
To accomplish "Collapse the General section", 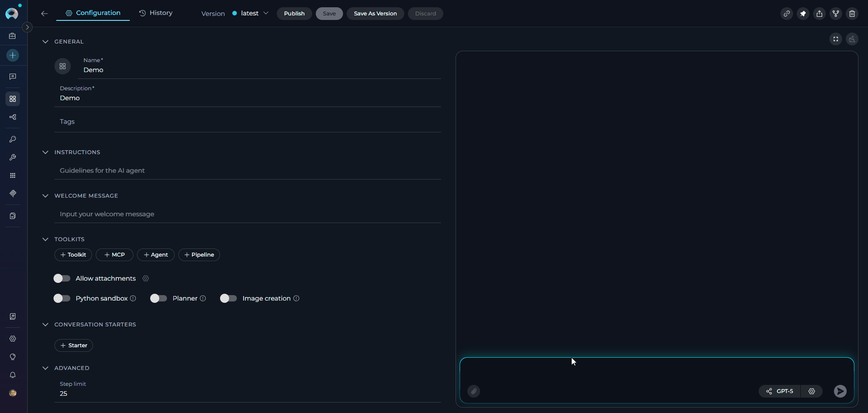I will (45, 42).
